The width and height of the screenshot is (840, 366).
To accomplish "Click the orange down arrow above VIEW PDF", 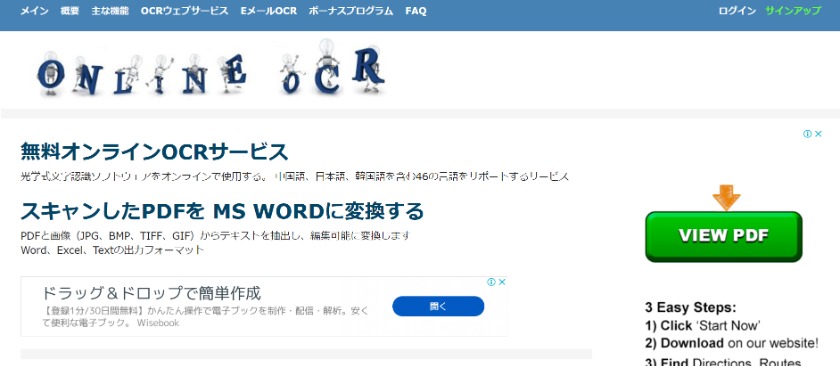I will pos(726,197).
